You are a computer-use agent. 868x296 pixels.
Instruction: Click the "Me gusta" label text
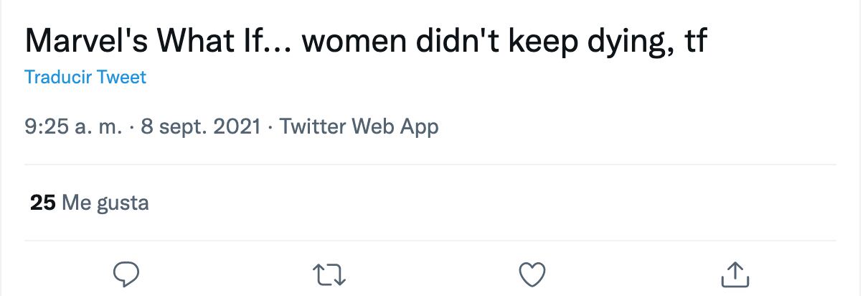tap(105, 203)
